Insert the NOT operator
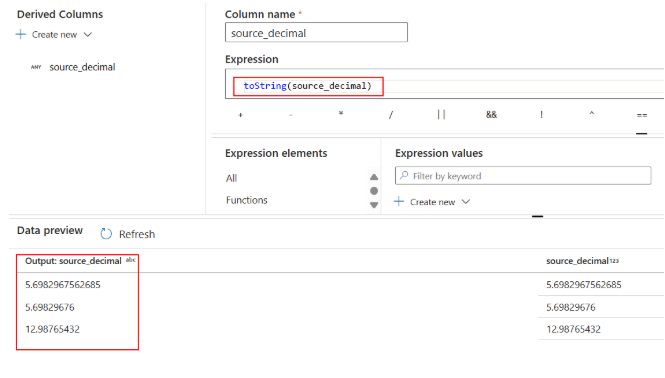 tap(541, 115)
